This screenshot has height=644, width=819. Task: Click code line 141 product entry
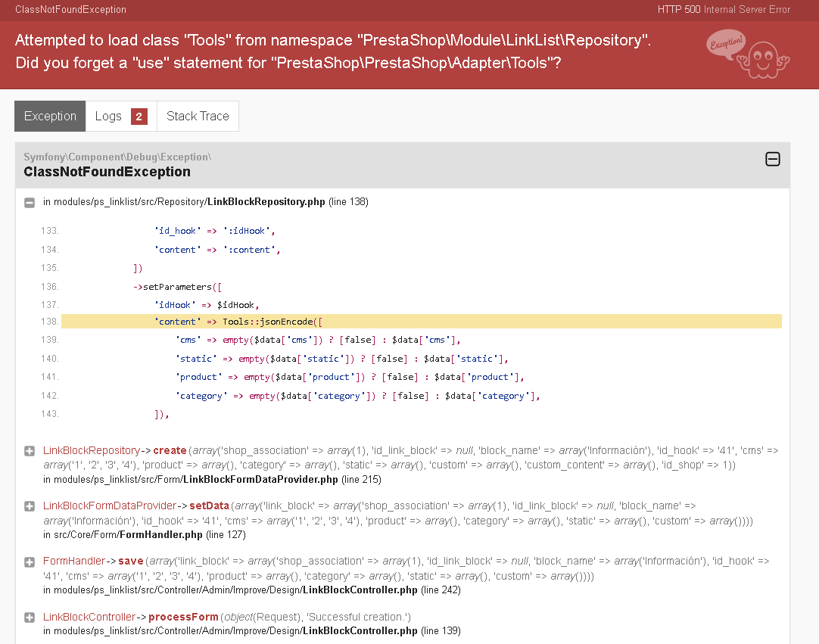click(350, 377)
